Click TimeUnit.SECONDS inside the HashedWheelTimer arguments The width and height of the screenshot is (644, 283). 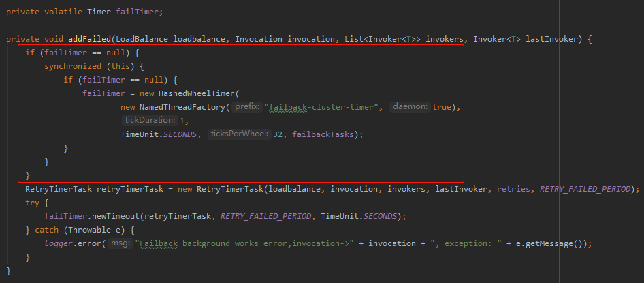pyautogui.click(x=159, y=134)
